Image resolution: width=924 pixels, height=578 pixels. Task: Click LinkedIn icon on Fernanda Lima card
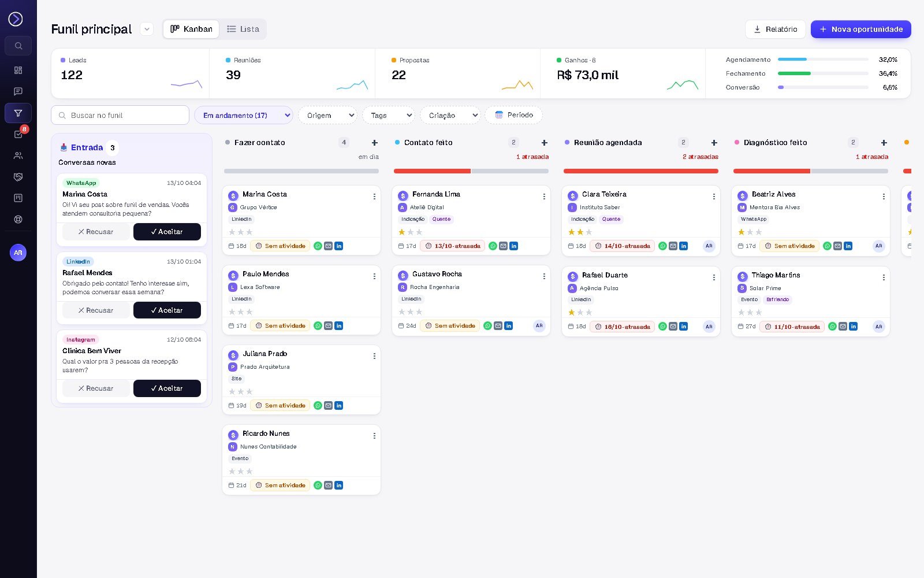(x=514, y=246)
